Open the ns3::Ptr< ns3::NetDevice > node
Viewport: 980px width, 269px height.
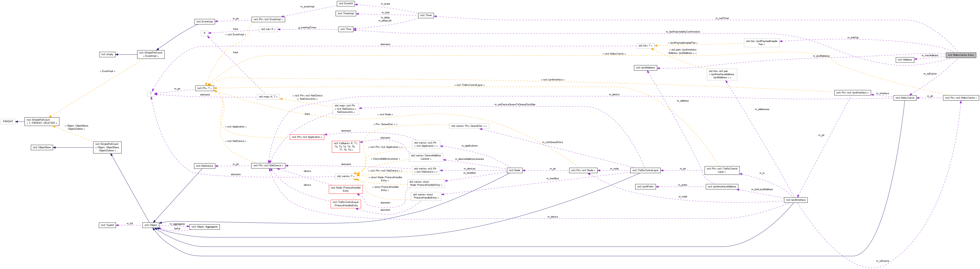(268, 166)
